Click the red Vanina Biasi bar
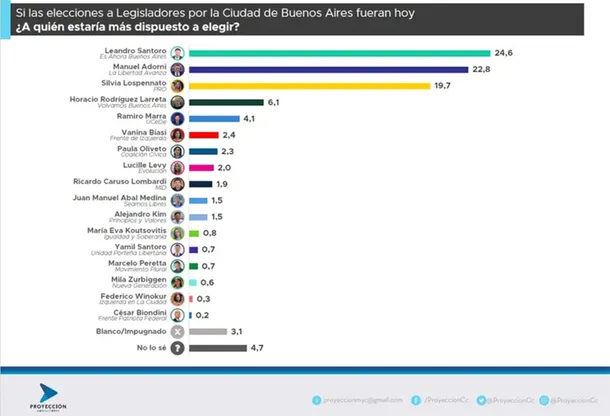 click(204, 135)
